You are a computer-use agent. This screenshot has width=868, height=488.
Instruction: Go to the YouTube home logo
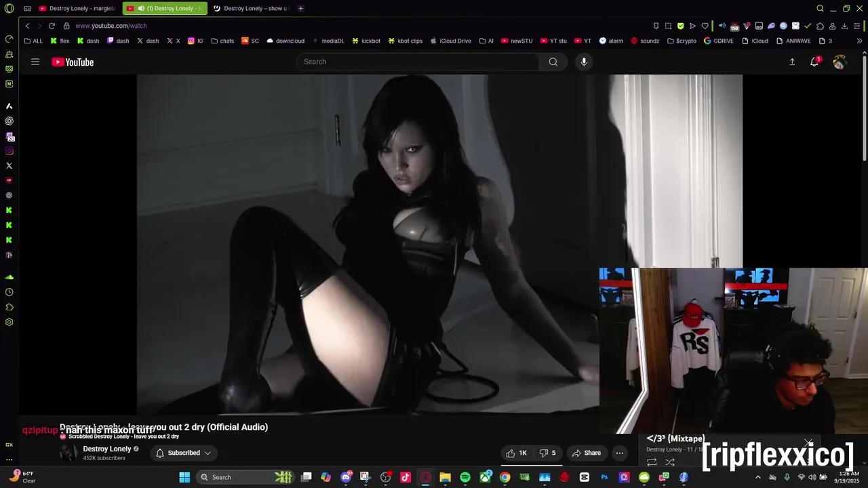(x=73, y=62)
